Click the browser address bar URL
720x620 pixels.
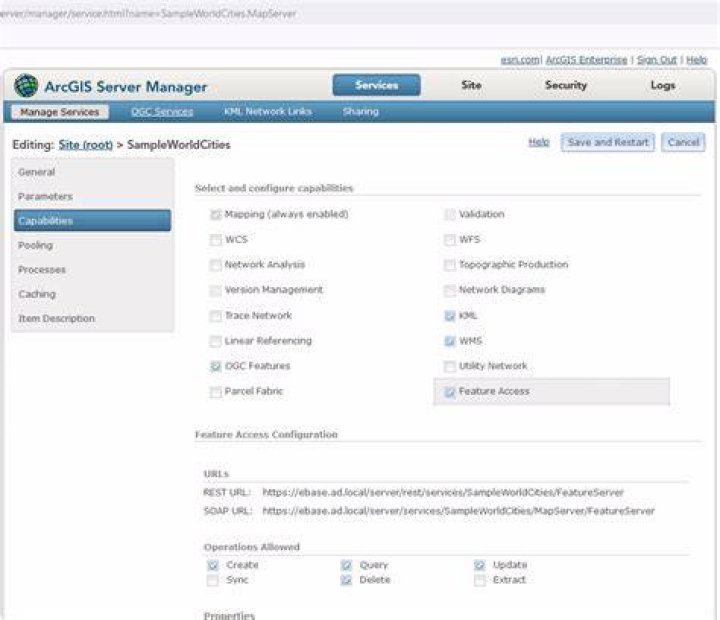148,14
